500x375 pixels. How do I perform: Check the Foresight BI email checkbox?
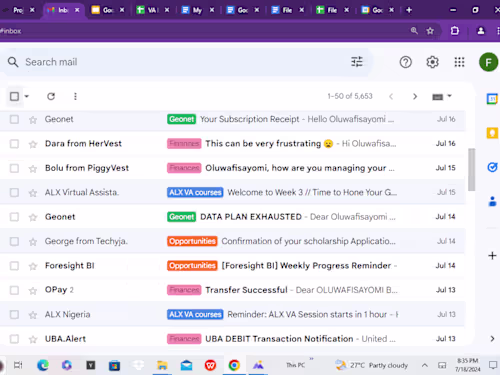(x=14, y=266)
